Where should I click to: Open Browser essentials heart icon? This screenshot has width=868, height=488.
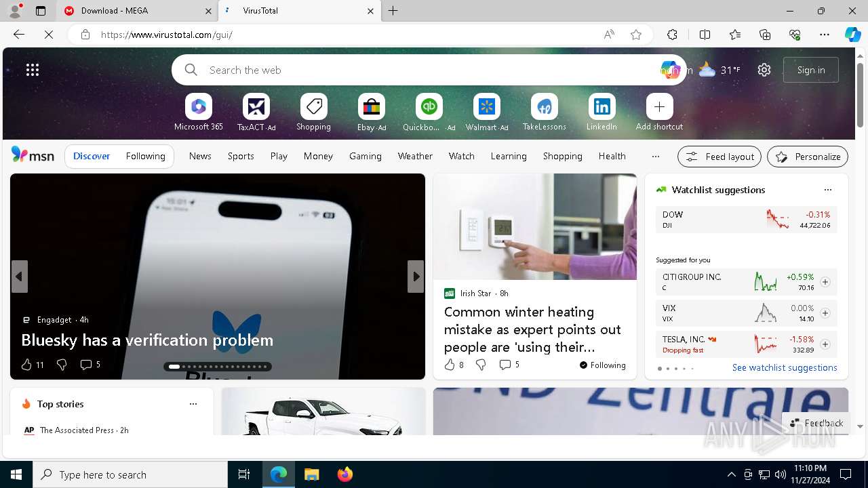[795, 35]
